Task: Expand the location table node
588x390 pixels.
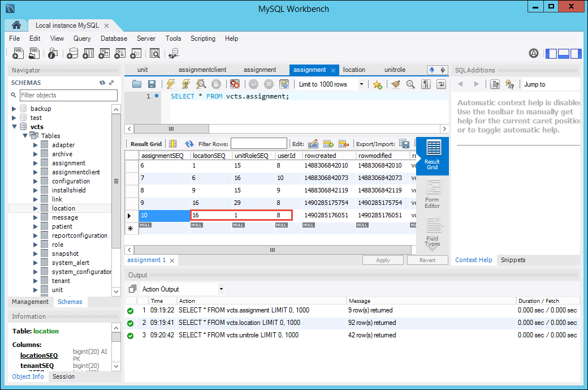Action: click(x=35, y=208)
